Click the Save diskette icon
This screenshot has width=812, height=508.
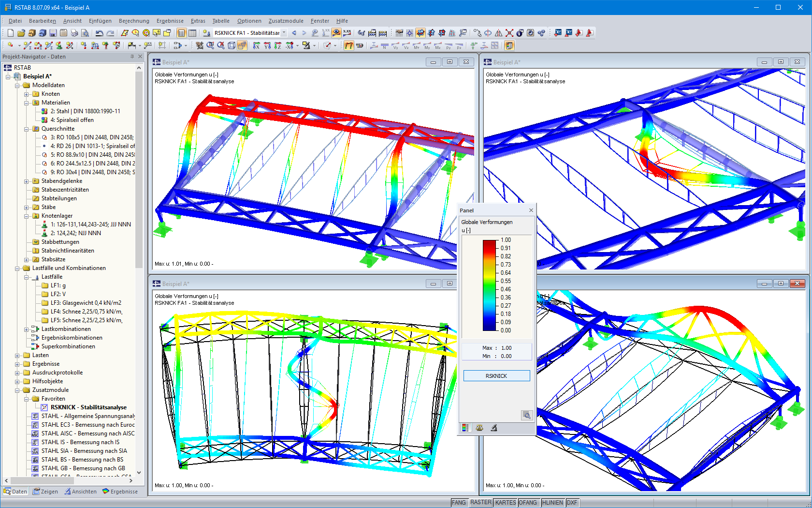pos(53,33)
